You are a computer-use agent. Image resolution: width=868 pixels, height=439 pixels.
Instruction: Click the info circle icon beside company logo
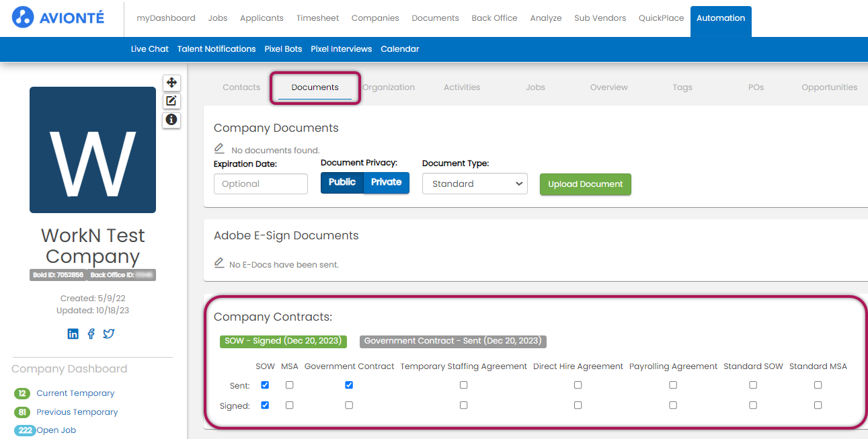point(171,120)
